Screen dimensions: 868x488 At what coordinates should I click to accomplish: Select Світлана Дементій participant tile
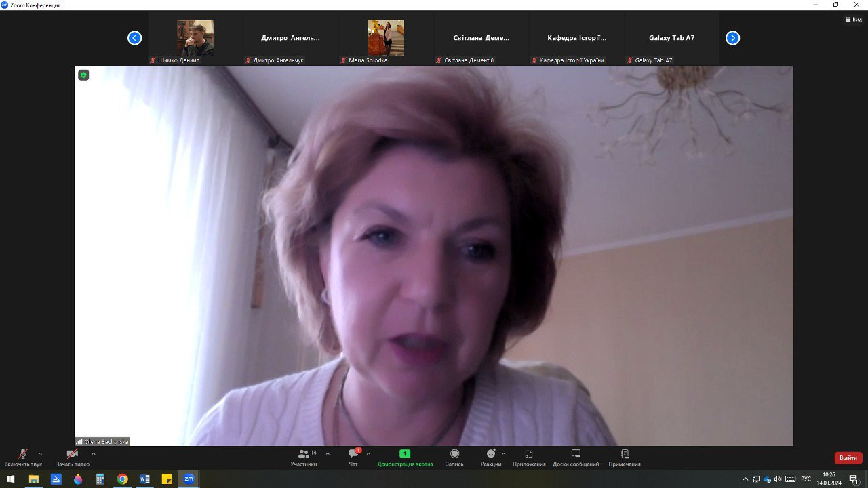(481, 38)
